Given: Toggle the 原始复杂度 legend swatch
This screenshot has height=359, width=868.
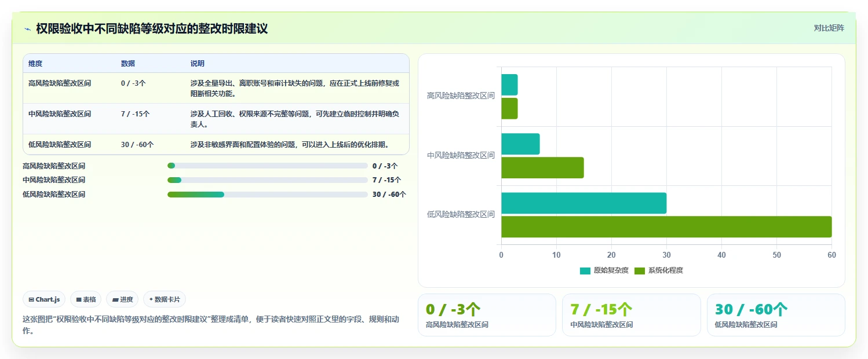Looking at the screenshot, I should click(585, 270).
